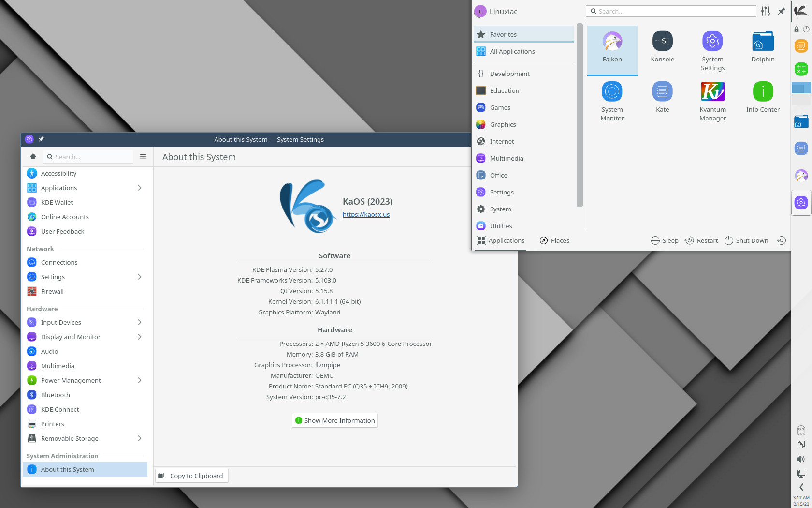
Task: Open Info Center from Favorites
Action: click(763, 98)
